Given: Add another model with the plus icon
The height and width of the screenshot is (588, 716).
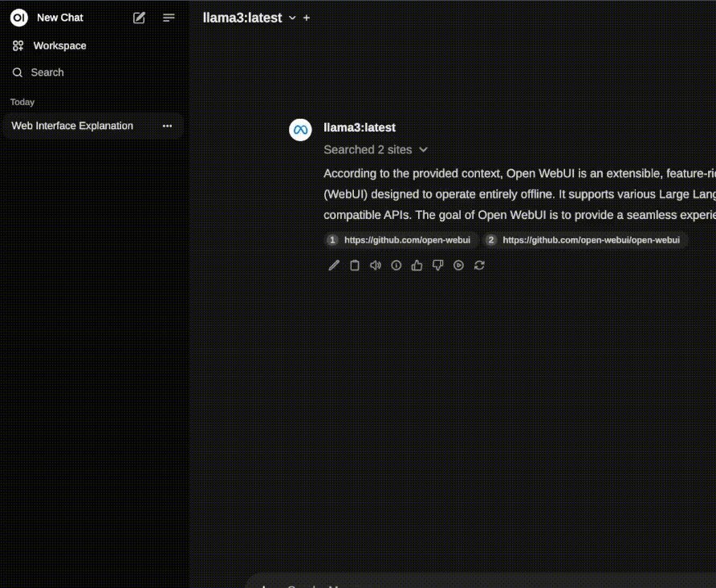Looking at the screenshot, I should 307,18.
